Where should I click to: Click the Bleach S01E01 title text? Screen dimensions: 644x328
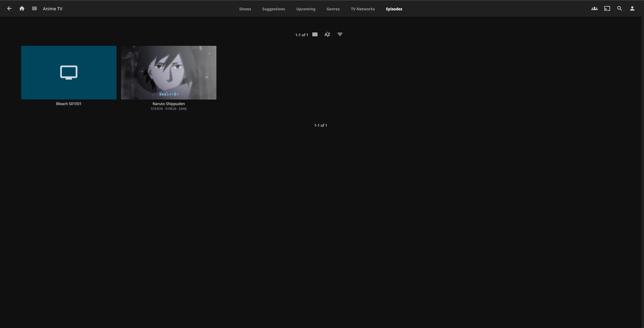[x=69, y=104]
